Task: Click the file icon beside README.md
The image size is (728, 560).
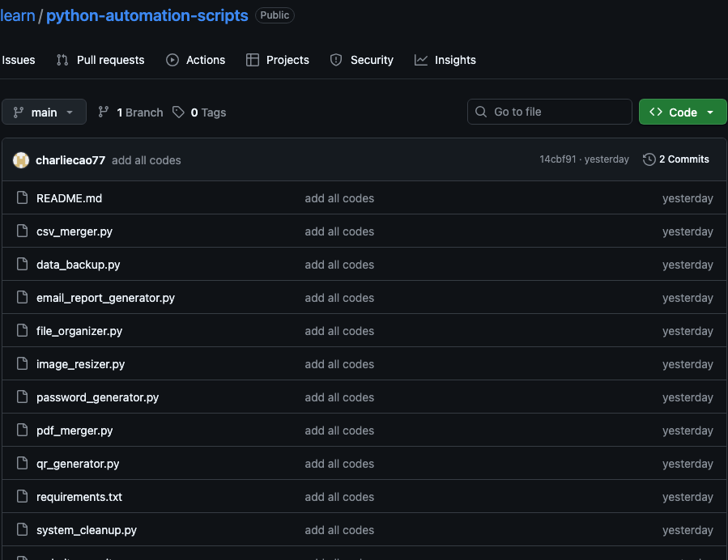Action: (22, 198)
